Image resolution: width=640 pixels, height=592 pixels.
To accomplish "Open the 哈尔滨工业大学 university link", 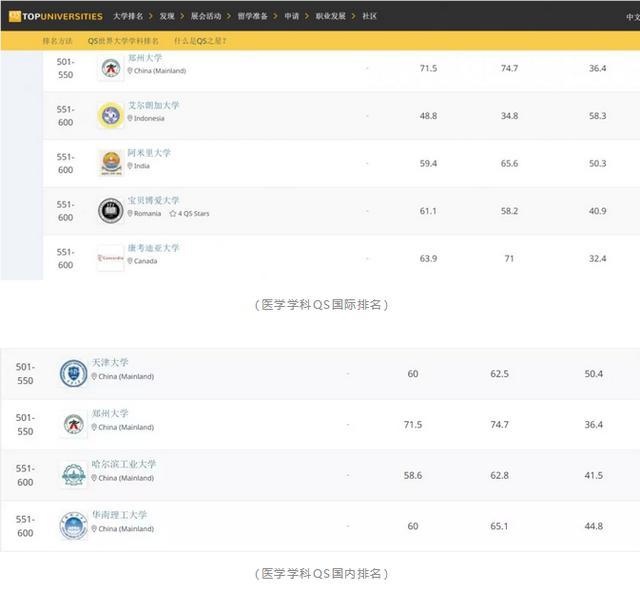I will coord(124,464).
